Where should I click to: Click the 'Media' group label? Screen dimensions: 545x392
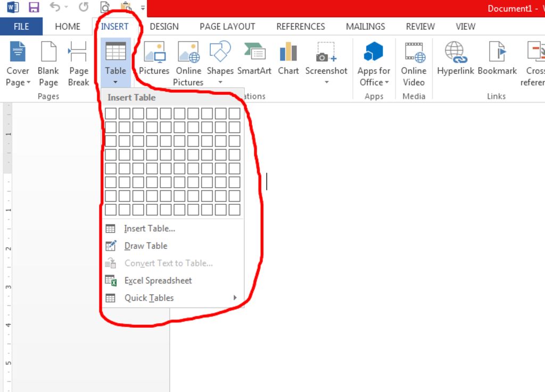tap(414, 96)
